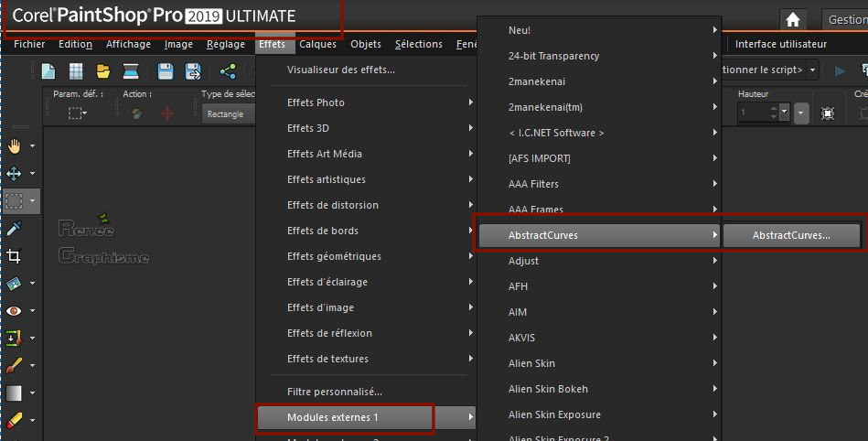
Task: Expand the Pan tool flyout arrow
Action: (x=32, y=145)
